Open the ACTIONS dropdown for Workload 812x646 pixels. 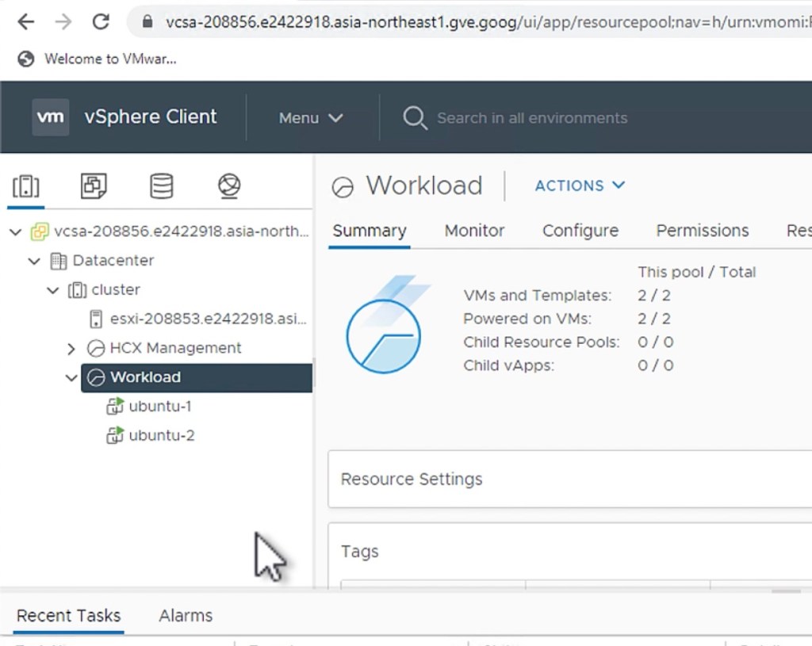pyautogui.click(x=580, y=185)
